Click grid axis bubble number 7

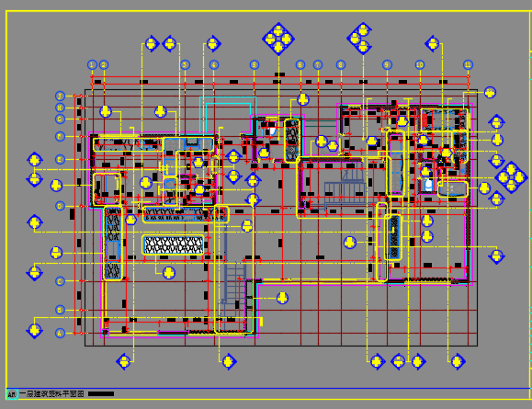click(318, 65)
